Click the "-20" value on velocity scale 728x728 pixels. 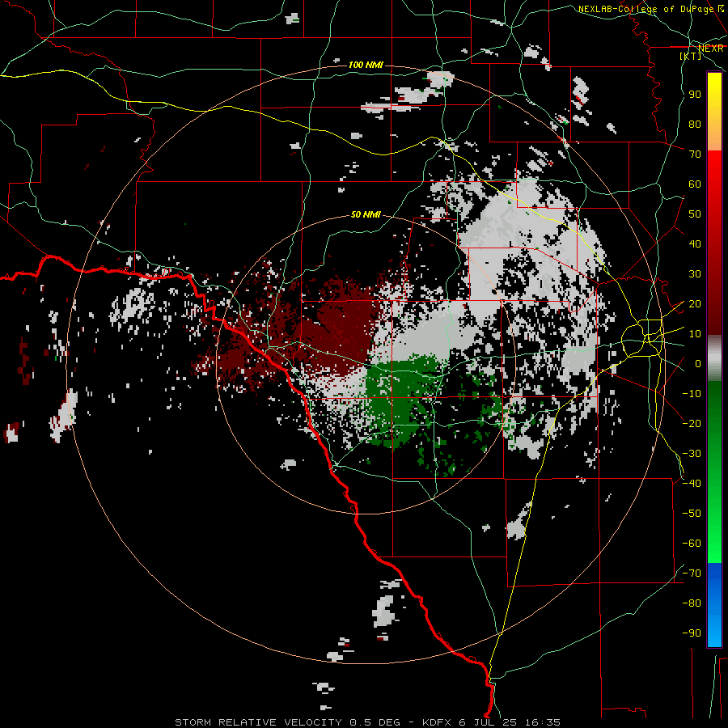[x=692, y=424]
